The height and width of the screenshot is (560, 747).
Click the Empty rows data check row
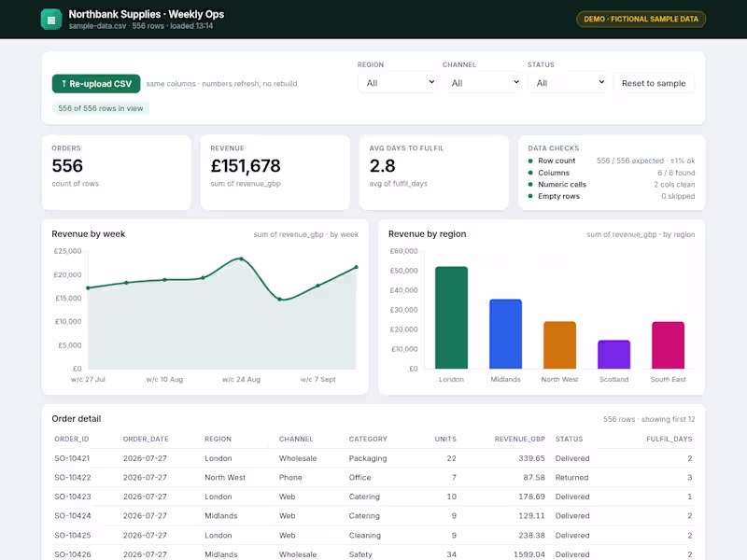[612, 196]
